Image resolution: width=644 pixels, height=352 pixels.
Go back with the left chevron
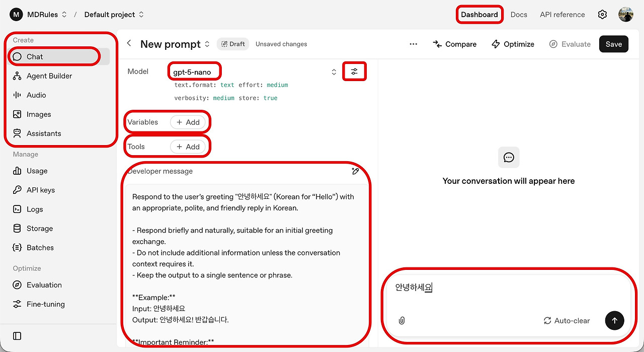click(129, 43)
